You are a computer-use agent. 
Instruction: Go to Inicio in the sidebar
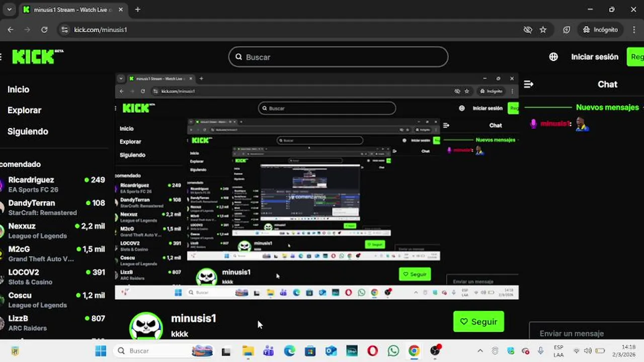[19, 89]
